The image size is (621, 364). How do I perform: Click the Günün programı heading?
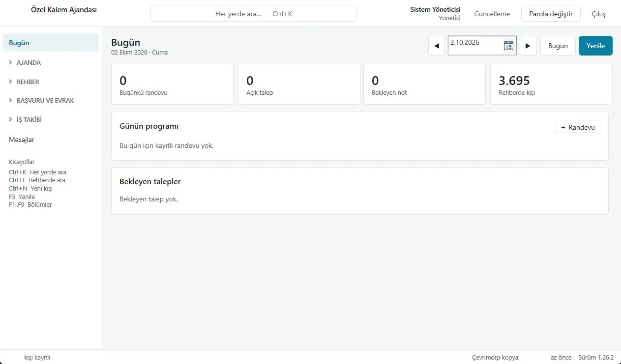point(149,126)
